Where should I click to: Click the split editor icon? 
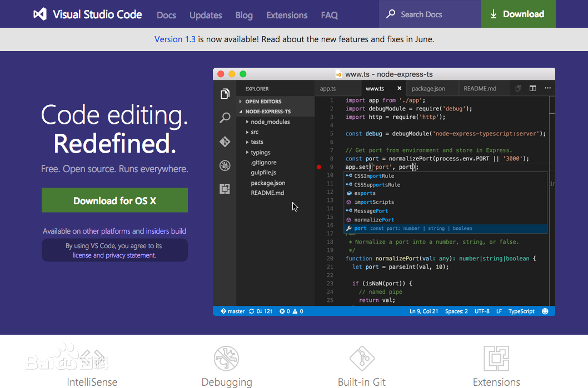533,88
